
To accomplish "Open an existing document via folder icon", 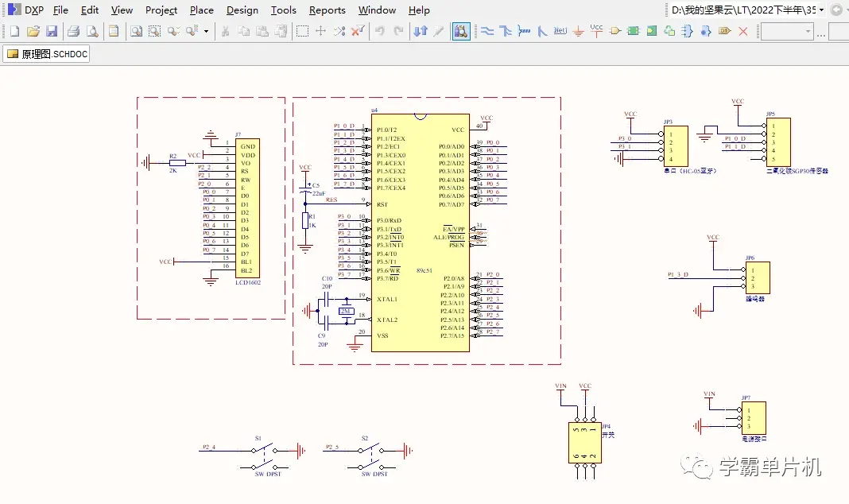I will [x=33, y=31].
